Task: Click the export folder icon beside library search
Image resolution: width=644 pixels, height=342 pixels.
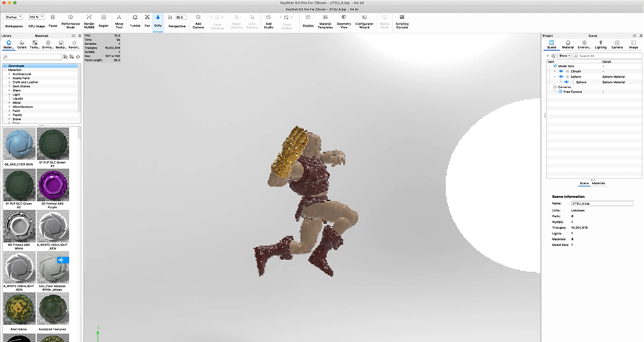Action: [72, 56]
